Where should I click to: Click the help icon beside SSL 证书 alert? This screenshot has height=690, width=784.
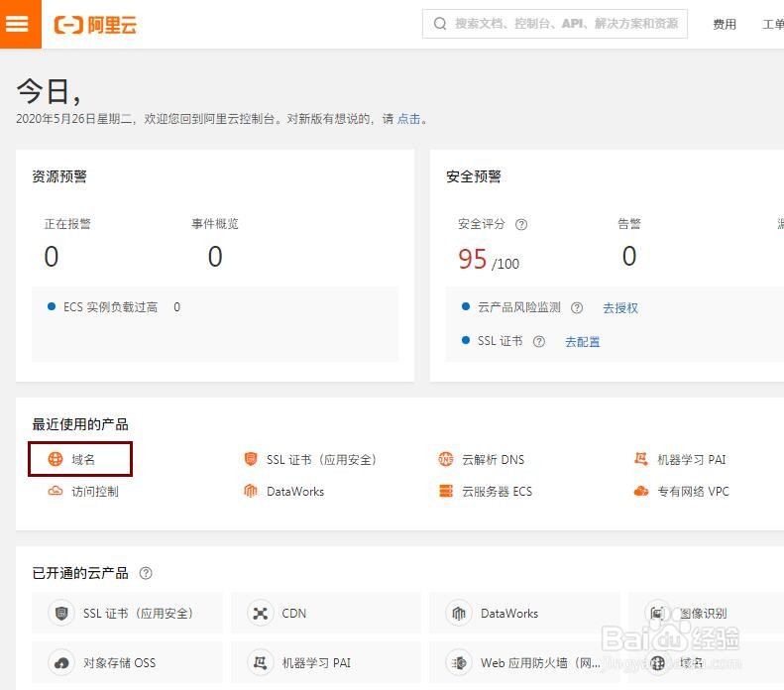pyautogui.click(x=538, y=341)
